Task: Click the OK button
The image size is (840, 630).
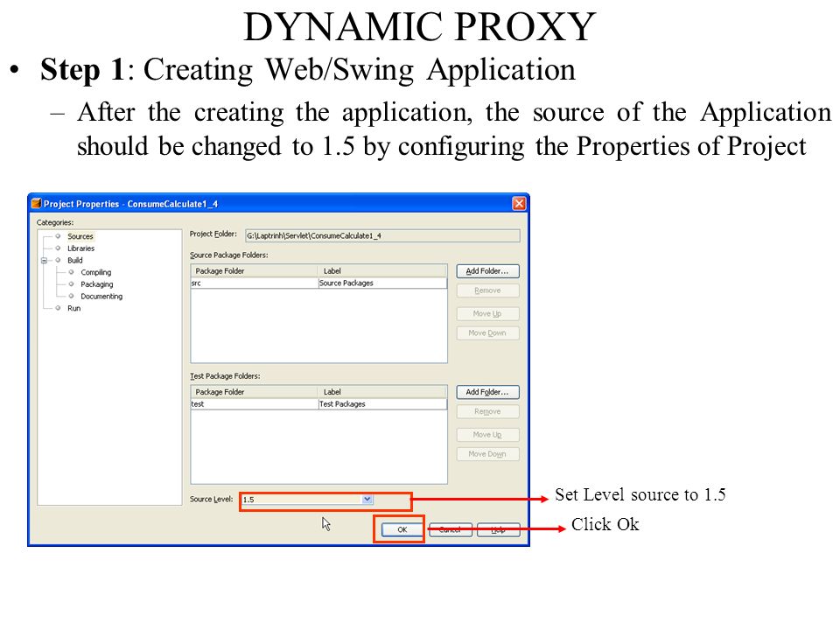Action: coord(402,530)
